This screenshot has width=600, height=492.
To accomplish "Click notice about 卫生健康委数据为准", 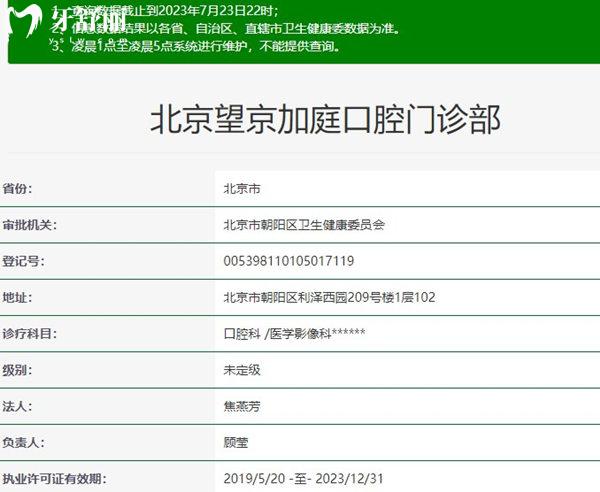I will pyautogui.click(x=226, y=29).
